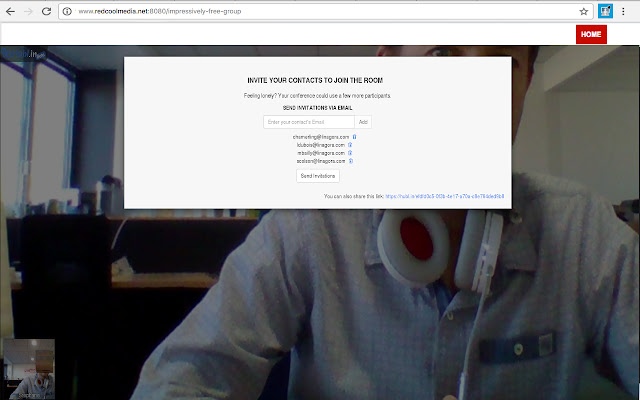Click the 'INVITE YOUR CONTACTS TO JOIN THE ROOM' heading
This screenshot has height=400, width=640.
(x=315, y=80)
